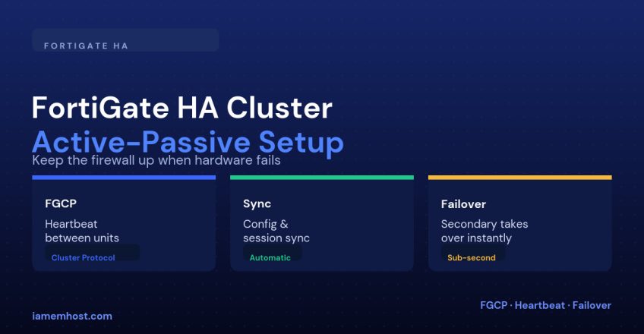Open the iamemhost.com link
Screen dimensions: 644x334
click(x=72, y=316)
